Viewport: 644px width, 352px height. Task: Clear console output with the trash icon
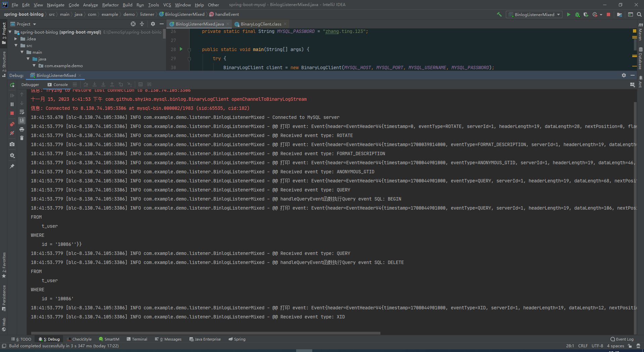[22, 138]
